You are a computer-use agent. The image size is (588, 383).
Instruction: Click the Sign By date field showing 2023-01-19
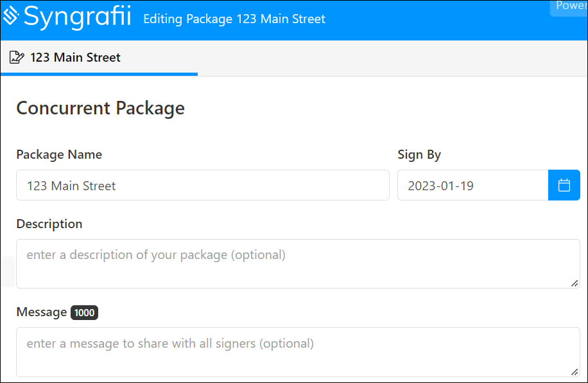473,185
